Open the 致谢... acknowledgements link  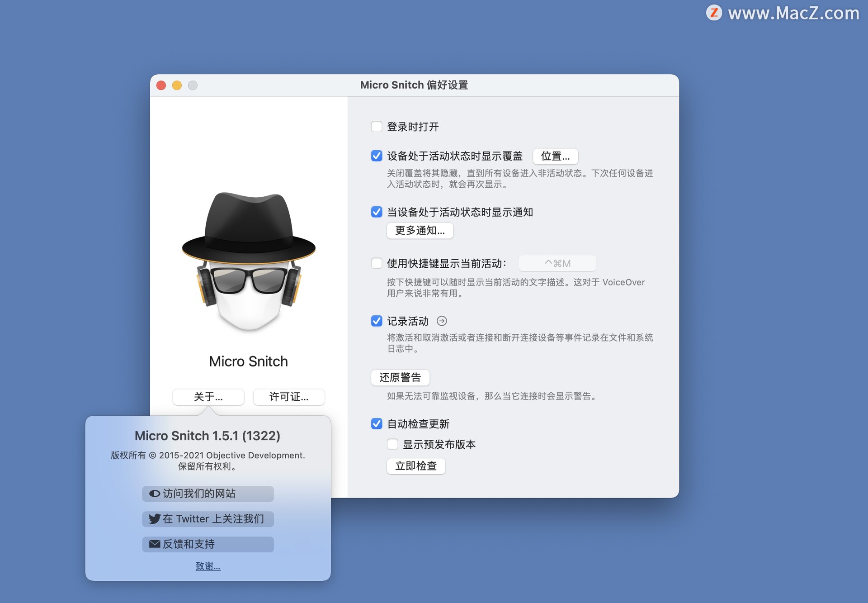click(x=208, y=566)
